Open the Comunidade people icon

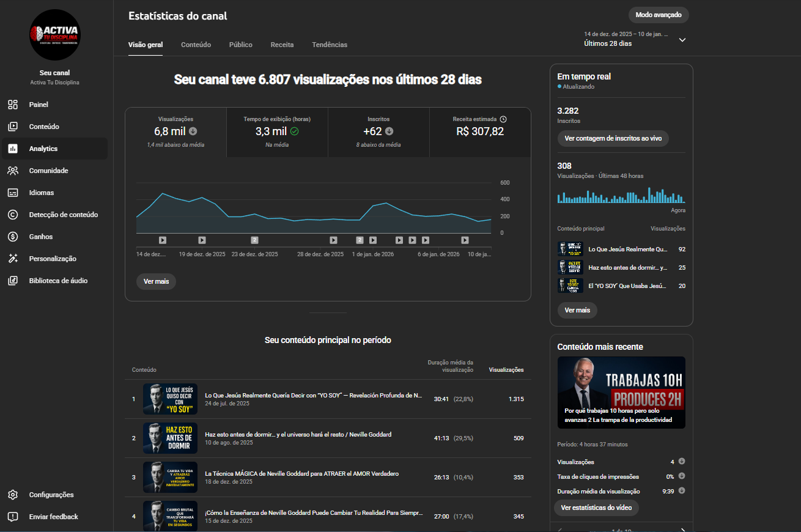point(13,171)
